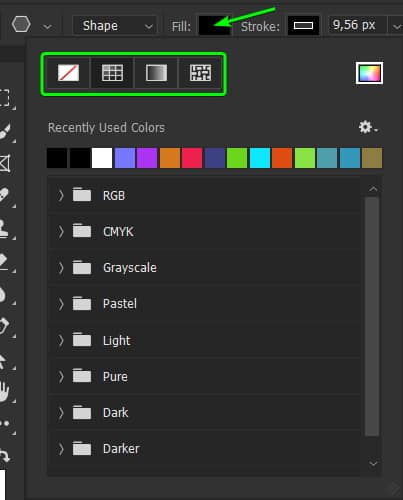Viewport: 403px width, 500px height.
Task: Expand the Grayscale swatch folder
Action: 60,268
